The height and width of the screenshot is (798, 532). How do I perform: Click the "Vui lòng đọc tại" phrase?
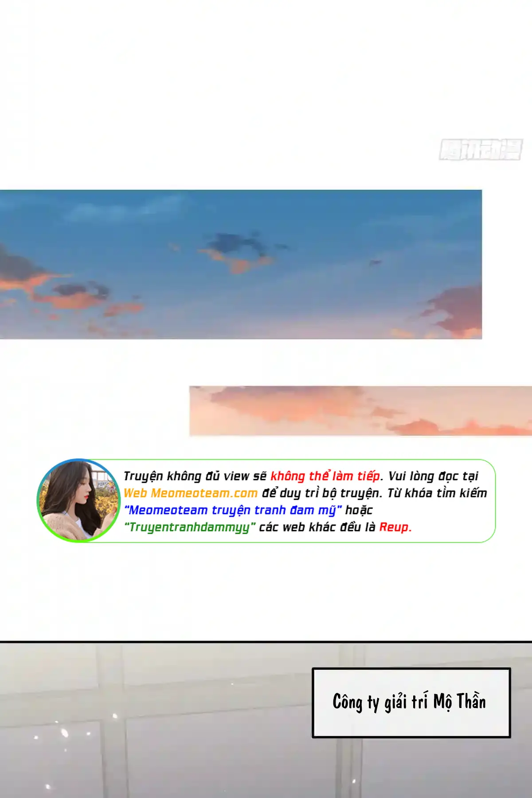click(433, 476)
